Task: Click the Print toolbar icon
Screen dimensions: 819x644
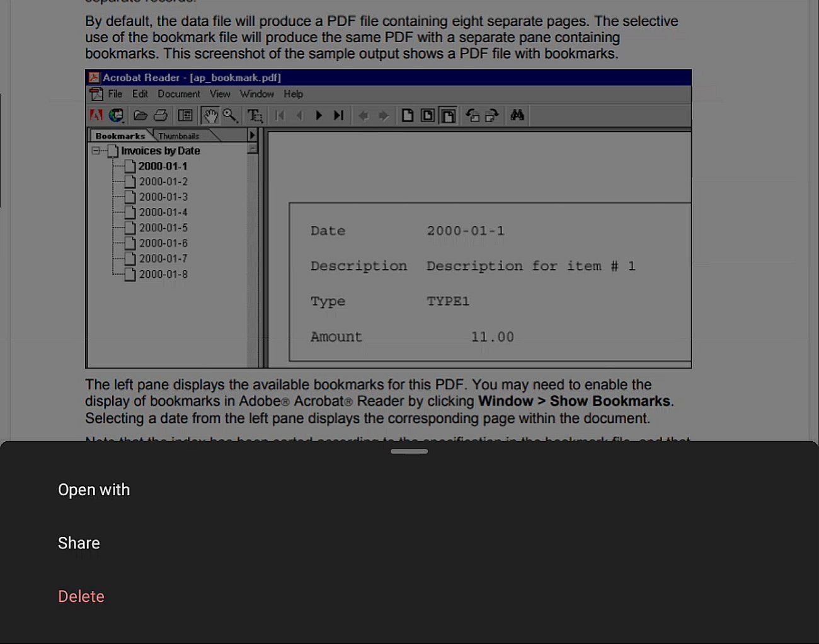Action: click(x=161, y=115)
